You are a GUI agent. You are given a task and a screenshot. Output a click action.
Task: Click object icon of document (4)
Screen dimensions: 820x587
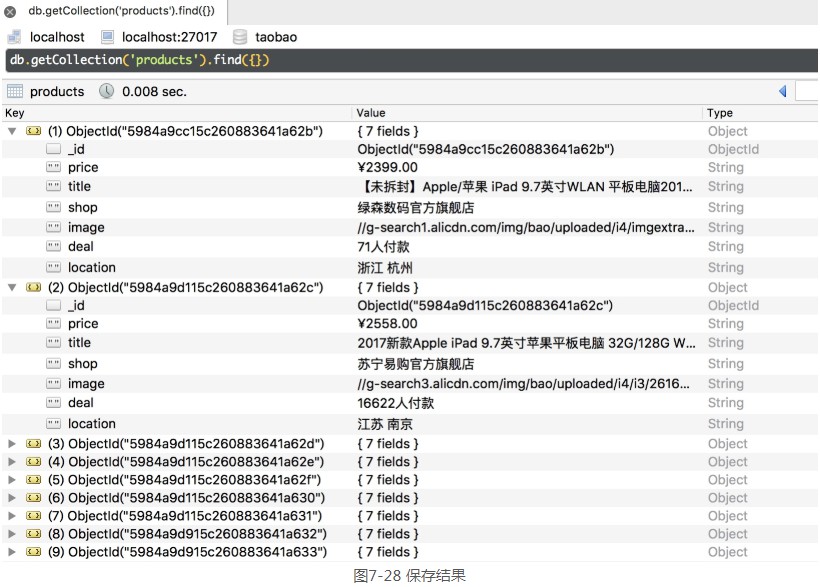33,462
